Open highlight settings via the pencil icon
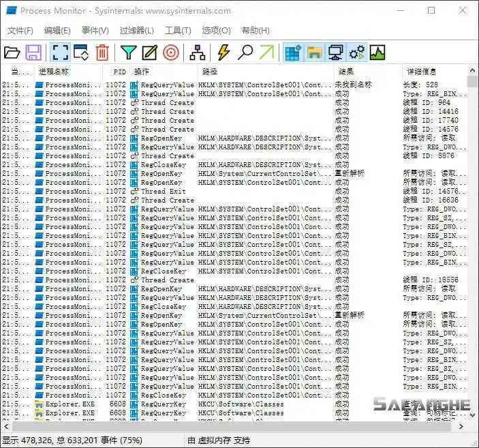Viewport: 479px width, 448px height. coord(150,53)
